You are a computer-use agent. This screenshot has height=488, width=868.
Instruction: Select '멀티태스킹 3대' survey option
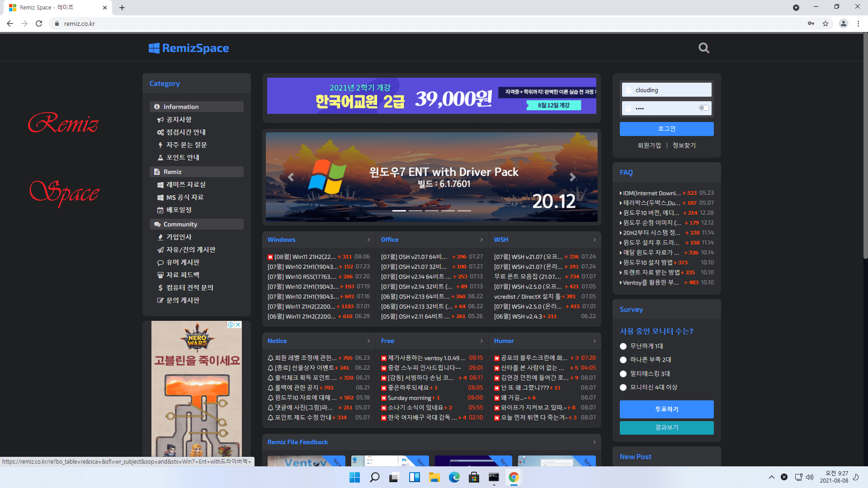coord(623,374)
